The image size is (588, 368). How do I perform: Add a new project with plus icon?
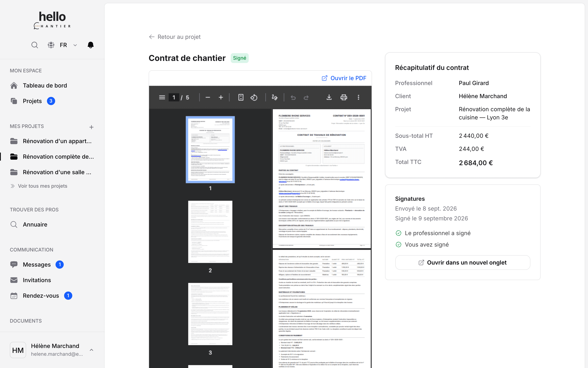click(x=91, y=127)
